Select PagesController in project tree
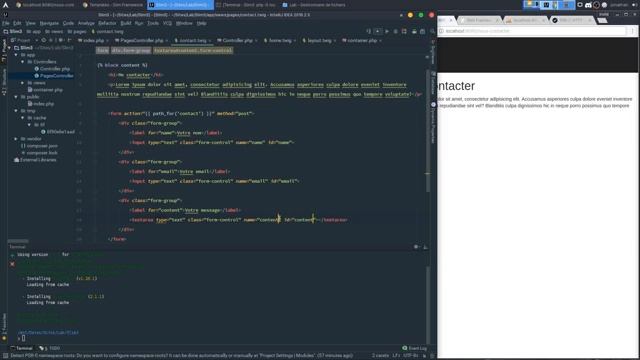The height and width of the screenshot is (360, 640). (54, 76)
